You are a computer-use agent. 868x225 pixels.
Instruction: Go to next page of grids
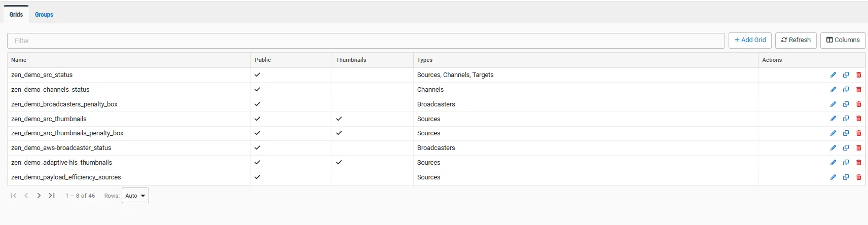(x=39, y=196)
